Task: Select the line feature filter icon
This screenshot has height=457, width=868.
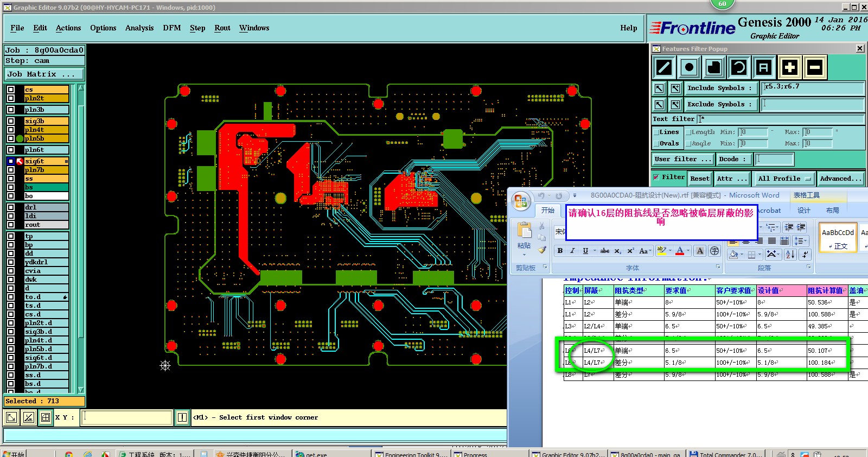Action: click(x=664, y=67)
